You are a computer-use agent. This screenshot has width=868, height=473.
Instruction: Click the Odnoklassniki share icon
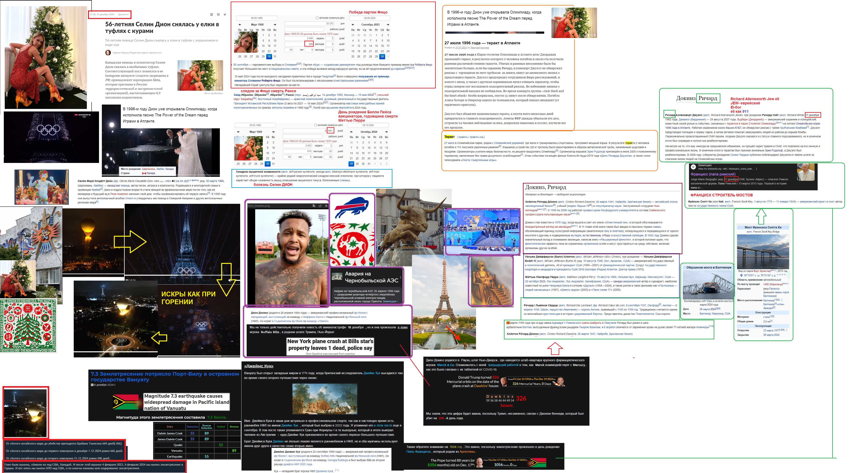(x=218, y=14)
